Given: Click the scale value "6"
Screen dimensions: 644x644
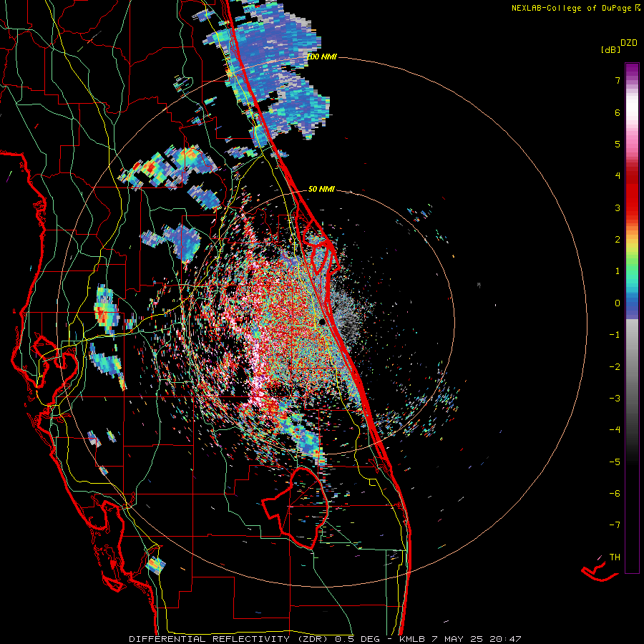Looking at the screenshot, I should point(618,112).
